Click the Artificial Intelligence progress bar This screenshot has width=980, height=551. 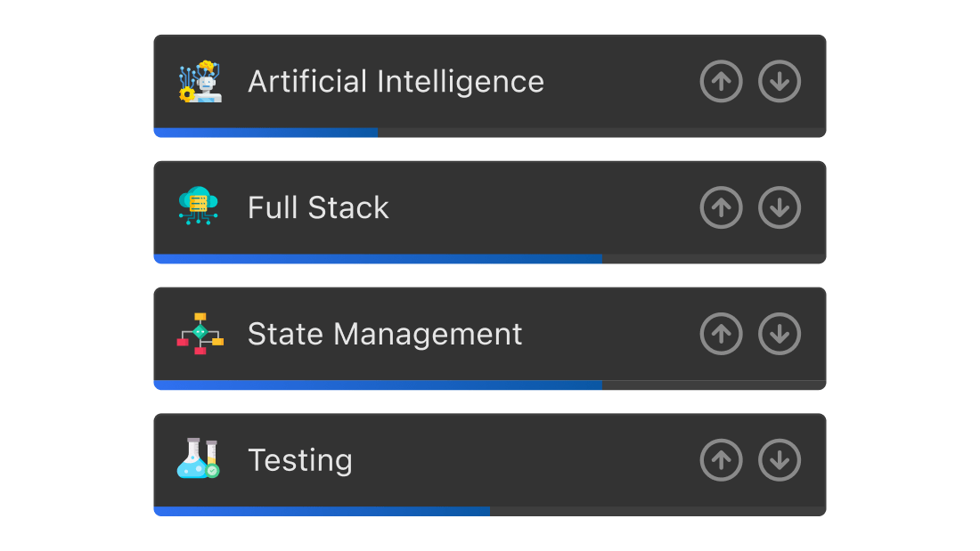click(x=490, y=133)
